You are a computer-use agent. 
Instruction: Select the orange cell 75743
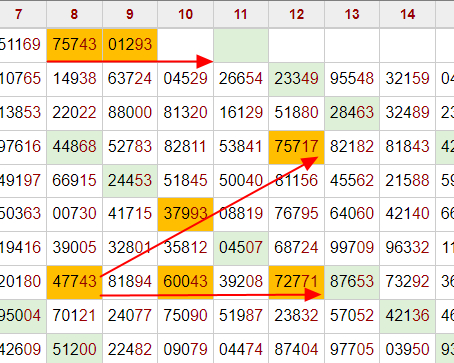(x=74, y=45)
